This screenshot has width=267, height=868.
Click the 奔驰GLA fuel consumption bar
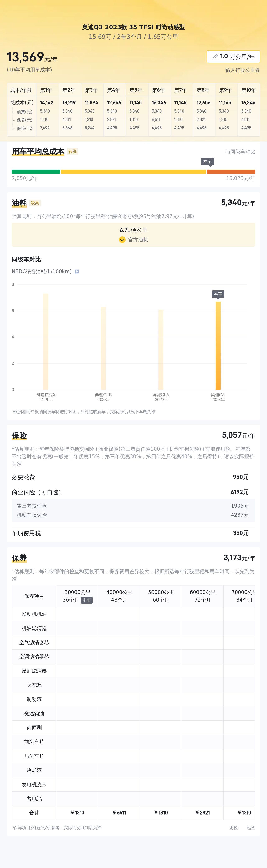click(161, 349)
